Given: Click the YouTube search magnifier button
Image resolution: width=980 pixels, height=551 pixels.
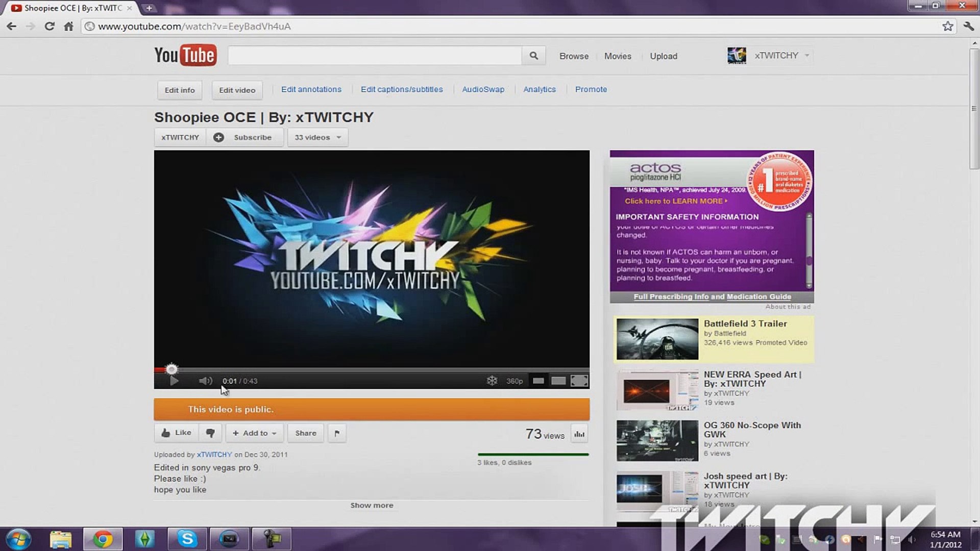Looking at the screenshot, I should (533, 56).
